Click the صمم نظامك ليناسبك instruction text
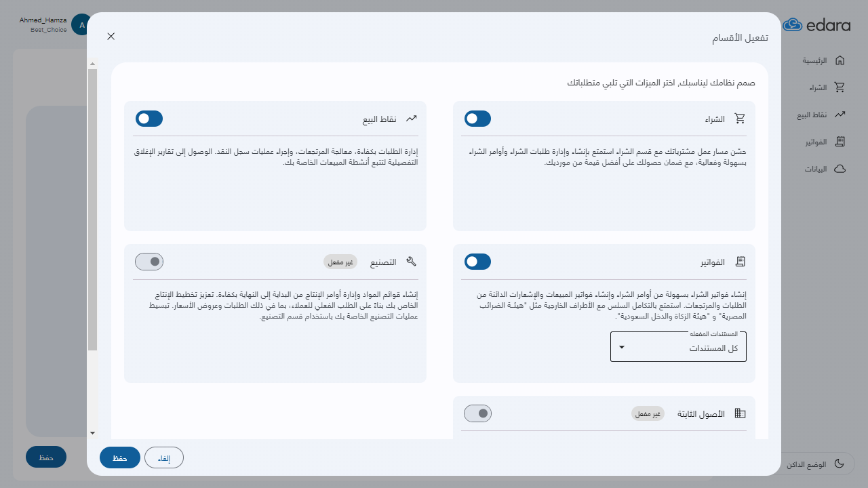The image size is (868, 488). [x=661, y=83]
